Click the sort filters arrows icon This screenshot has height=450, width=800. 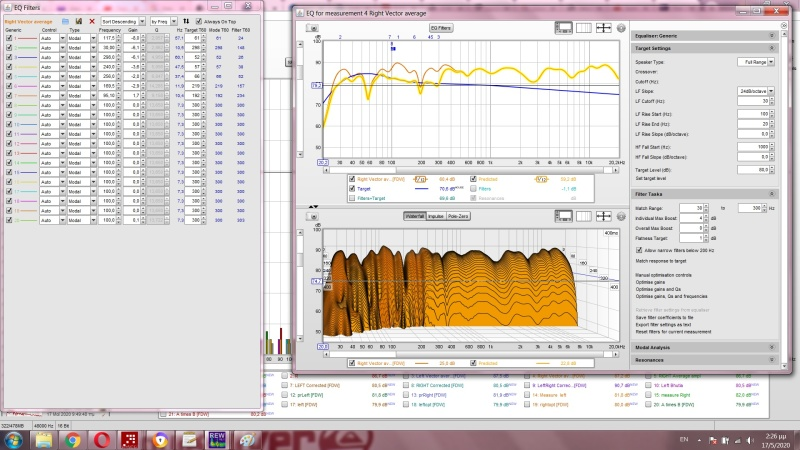pyautogui.click(x=186, y=20)
